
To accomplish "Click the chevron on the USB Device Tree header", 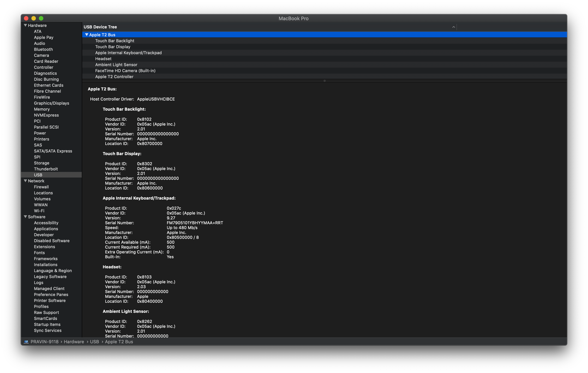I will pyautogui.click(x=454, y=27).
